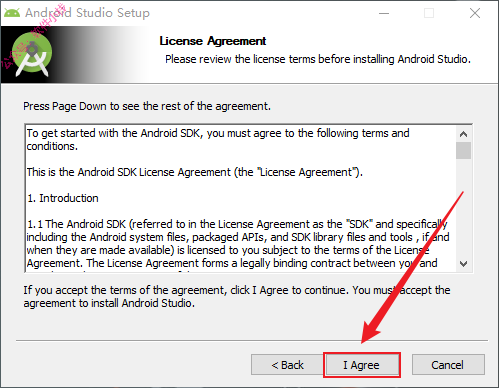The width and height of the screenshot is (499, 388).
Task: Click the license scrollbar down arrow
Action: [463, 264]
